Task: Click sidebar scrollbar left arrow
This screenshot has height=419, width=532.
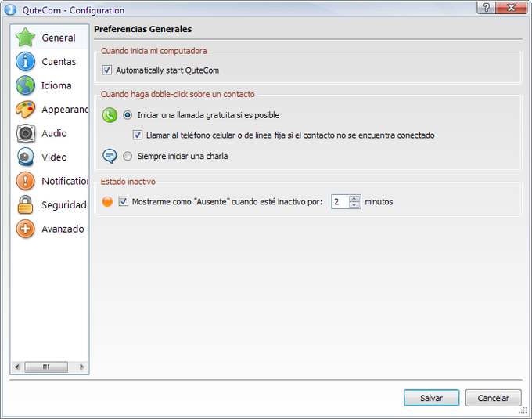Action: pos(17,367)
